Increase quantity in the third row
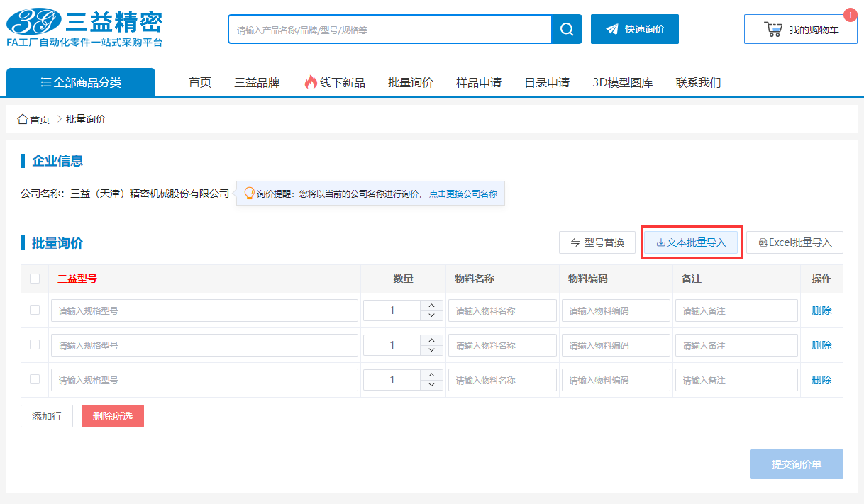This screenshot has width=864, height=504. pyautogui.click(x=431, y=375)
